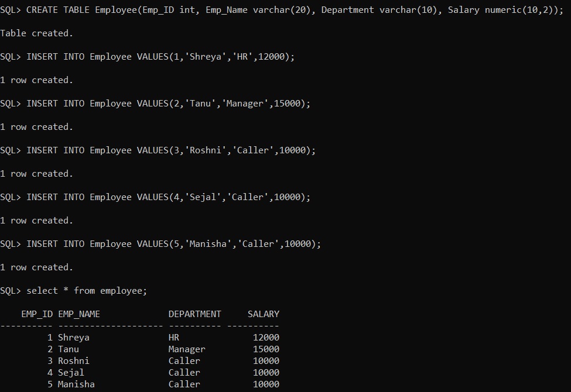Click the CREATE TABLE Employee command line
Viewport: 571px width, 392px height.
282,10
